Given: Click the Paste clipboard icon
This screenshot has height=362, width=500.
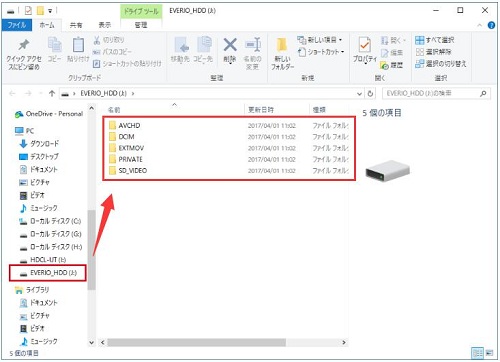Looking at the screenshot, I should click(x=78, y=45).
